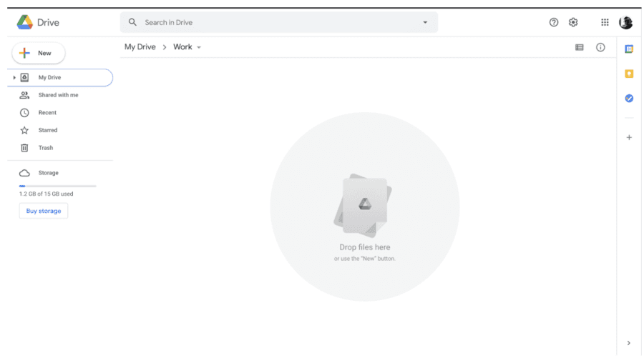Go to My Drive breadcrumb
The width and height of the screenshot is (644, 358).
[140, 47]
